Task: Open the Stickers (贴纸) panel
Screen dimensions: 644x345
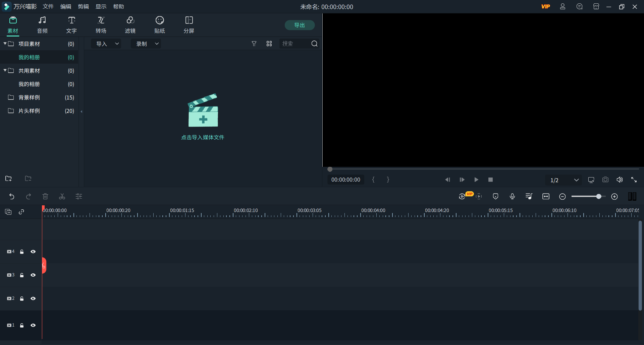Action: click(x=159, y=25)
